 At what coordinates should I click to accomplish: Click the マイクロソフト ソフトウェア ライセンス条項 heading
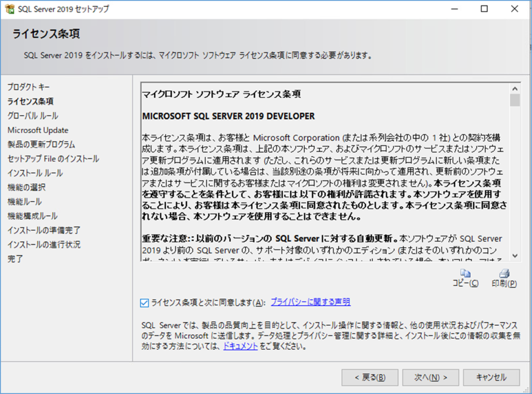tap(221, 94)
